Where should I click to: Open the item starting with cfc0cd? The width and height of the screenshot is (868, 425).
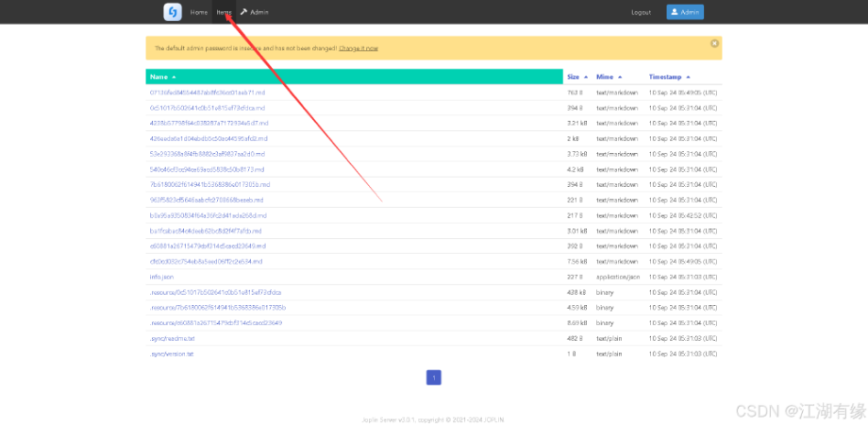tap(206, 262)
